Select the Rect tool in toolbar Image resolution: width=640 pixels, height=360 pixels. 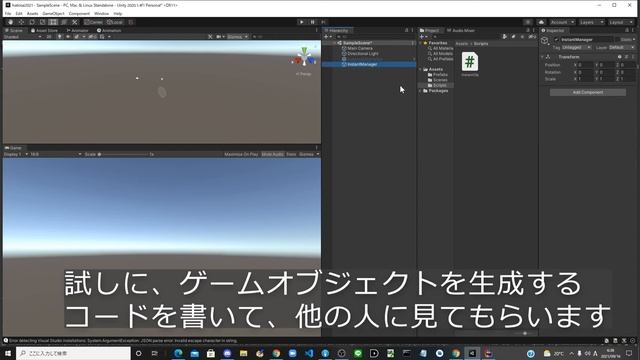pyautogui.click(x=53, y=22)
